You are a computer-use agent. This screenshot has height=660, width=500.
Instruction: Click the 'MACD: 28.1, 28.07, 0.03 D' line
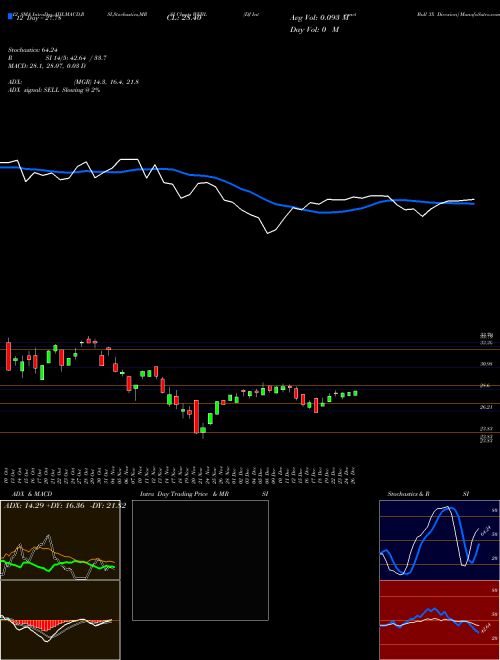click(x=47, y=66)
